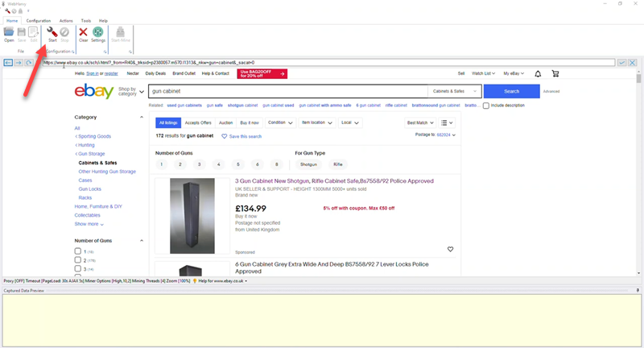Switch to the Configuration ribbon tab
The image size is (644, 348).
[39, 20]
